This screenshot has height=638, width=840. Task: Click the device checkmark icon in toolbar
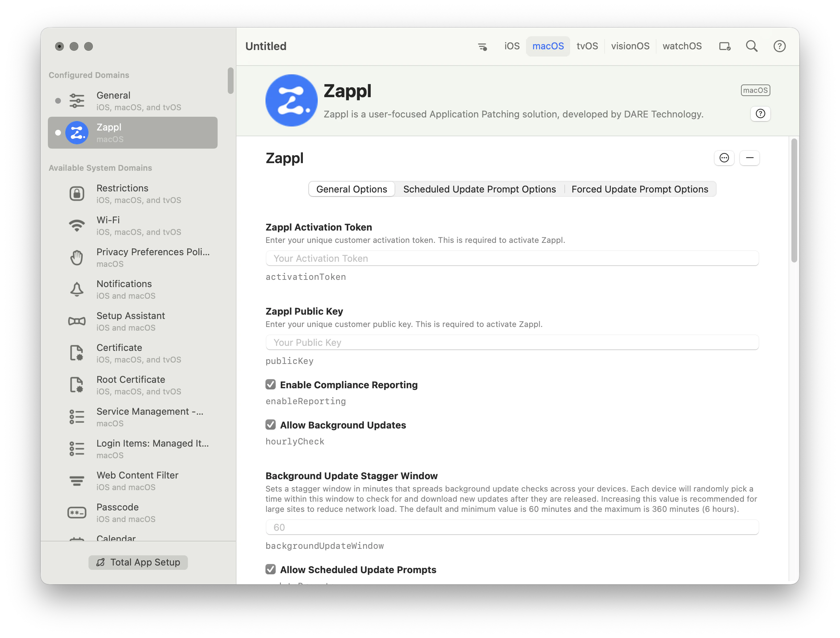[724, 46]
